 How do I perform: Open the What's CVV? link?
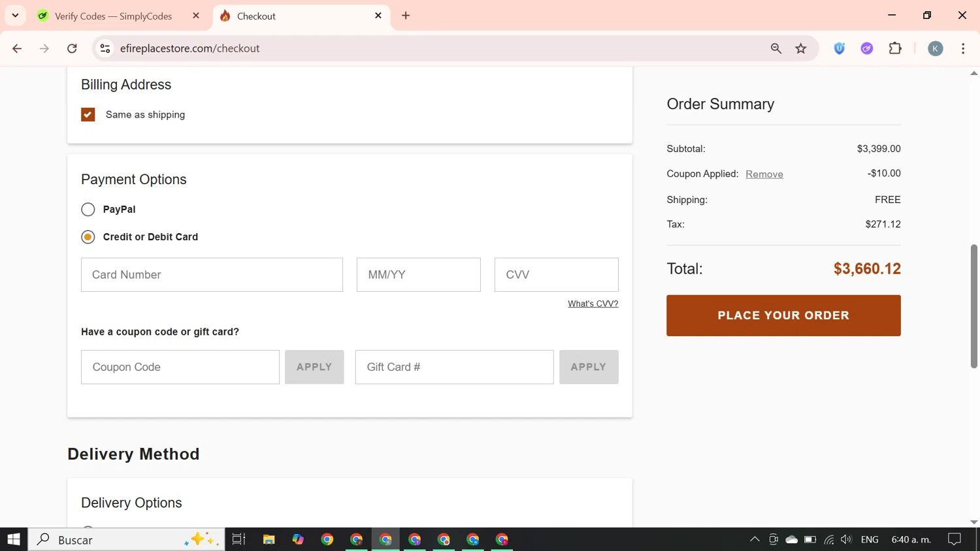click(x=593, y=304)
